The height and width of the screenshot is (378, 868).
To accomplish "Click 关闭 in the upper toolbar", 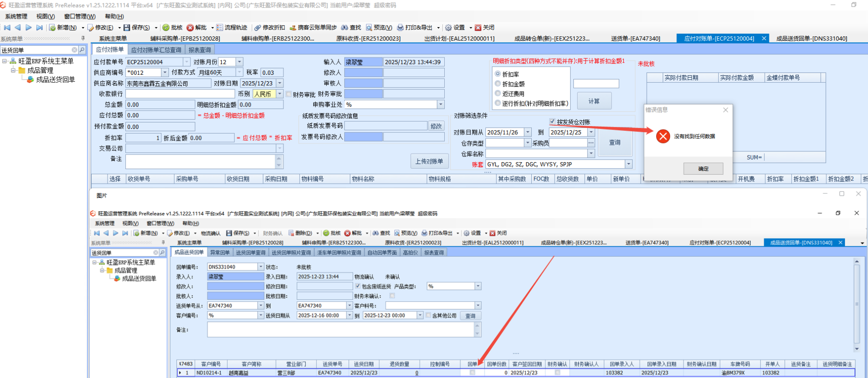I will 485,28.
